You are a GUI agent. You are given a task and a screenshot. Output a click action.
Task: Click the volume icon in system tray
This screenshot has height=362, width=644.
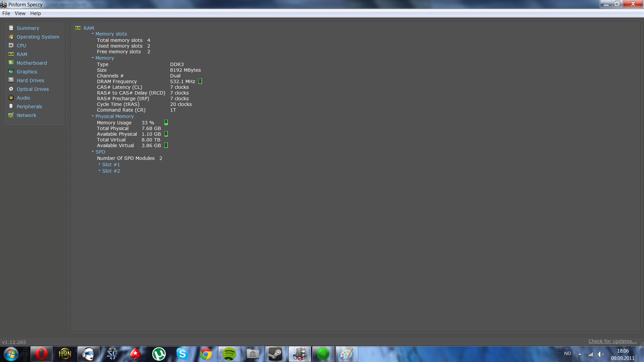[601, 354]
